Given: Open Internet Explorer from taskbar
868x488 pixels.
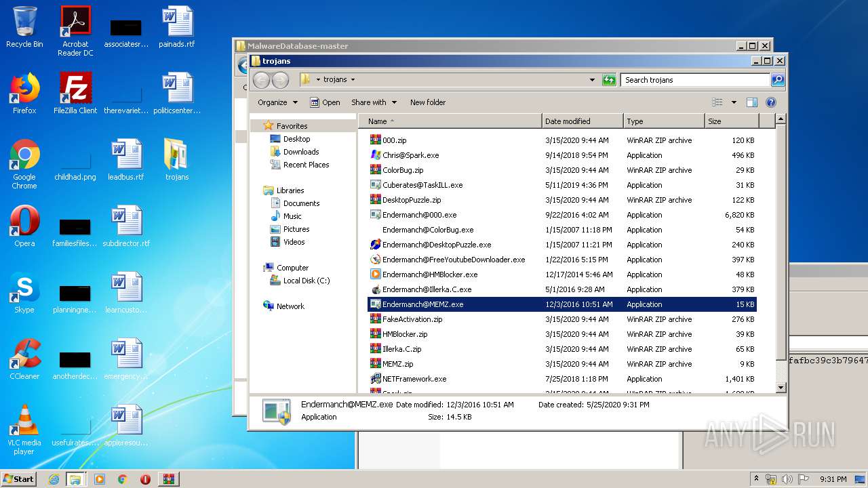Looking at the screenshot, I should (x=54, y=479).
